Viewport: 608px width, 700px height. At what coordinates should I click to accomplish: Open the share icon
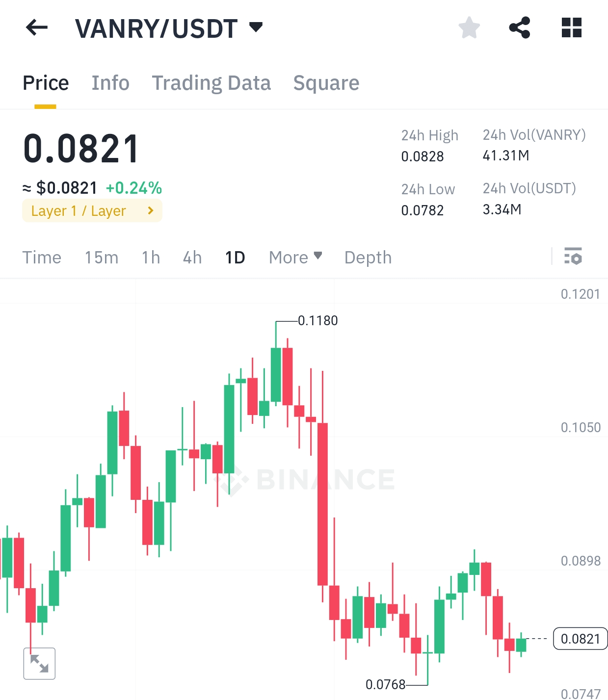[x=520, y=27]
